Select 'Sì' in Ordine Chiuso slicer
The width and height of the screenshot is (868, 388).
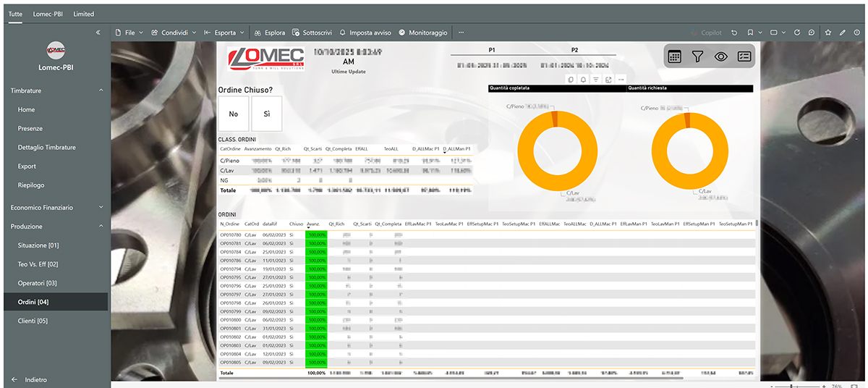[x=266, y=114]
